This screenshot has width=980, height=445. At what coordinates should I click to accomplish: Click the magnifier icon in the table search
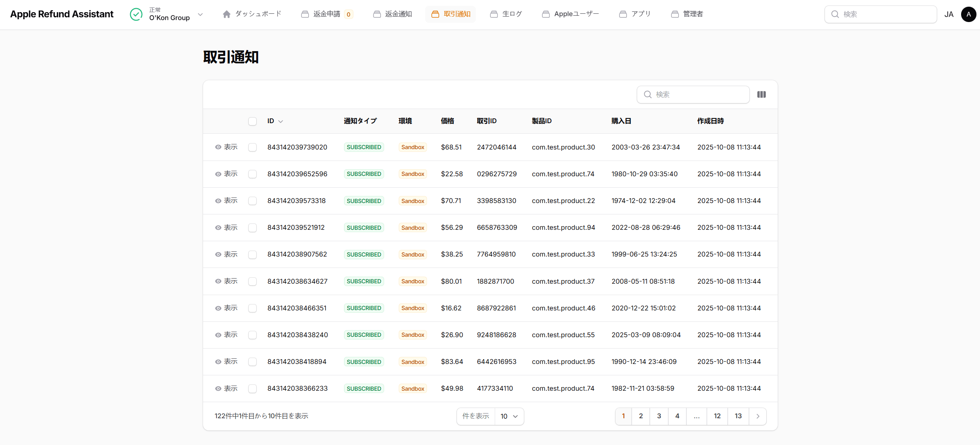[x=647, y=94]
